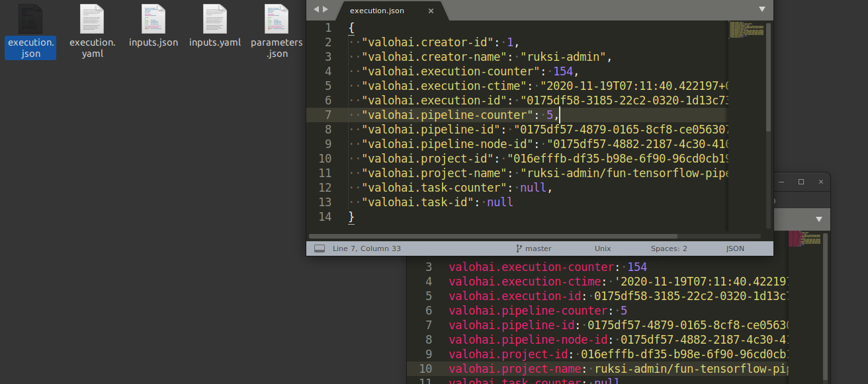Click line number 14 in the gutter

click(325, 217)
